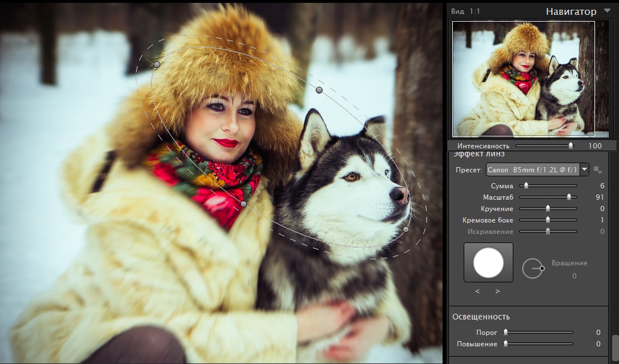Click the ellipse handle below the dog's nose

(406, 229)
